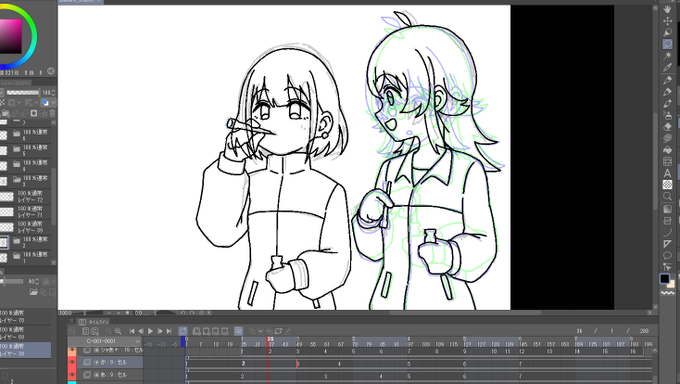Select layer レイヤー 71
This screenshot has width=680, height=384.
26,212
